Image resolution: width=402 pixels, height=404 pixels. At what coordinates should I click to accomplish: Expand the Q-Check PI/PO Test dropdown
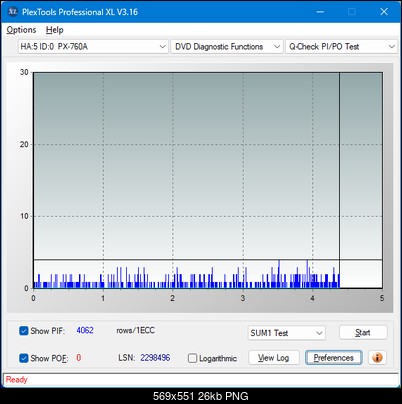[x=341, y=47]
